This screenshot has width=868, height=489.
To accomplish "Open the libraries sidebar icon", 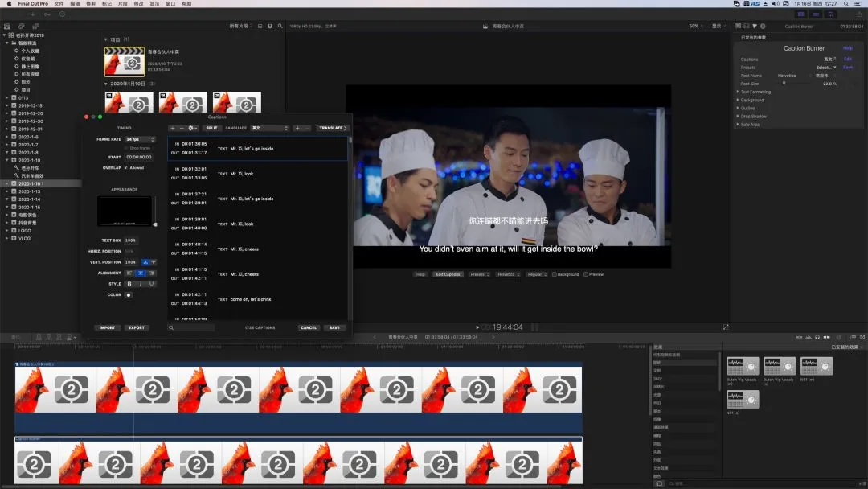I will click(x=7, y=26).
